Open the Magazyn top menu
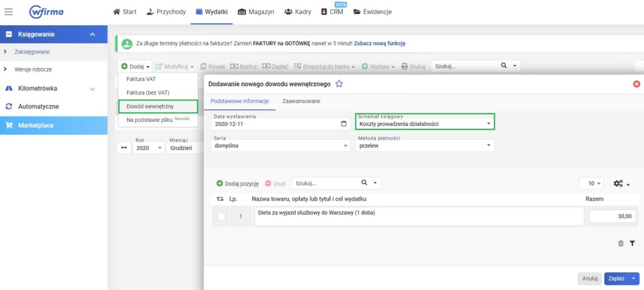 pos(255,12)
